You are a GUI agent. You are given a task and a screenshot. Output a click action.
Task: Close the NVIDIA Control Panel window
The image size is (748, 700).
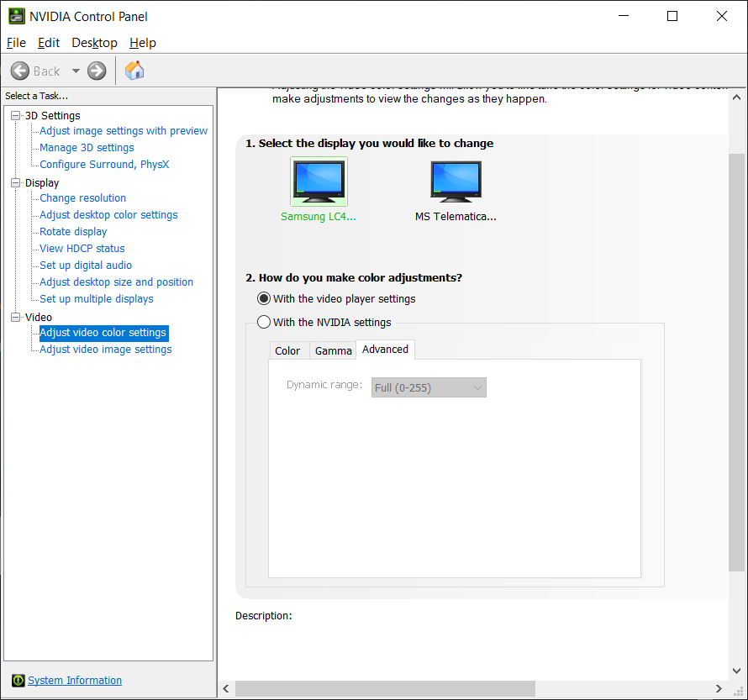(722, 16)
